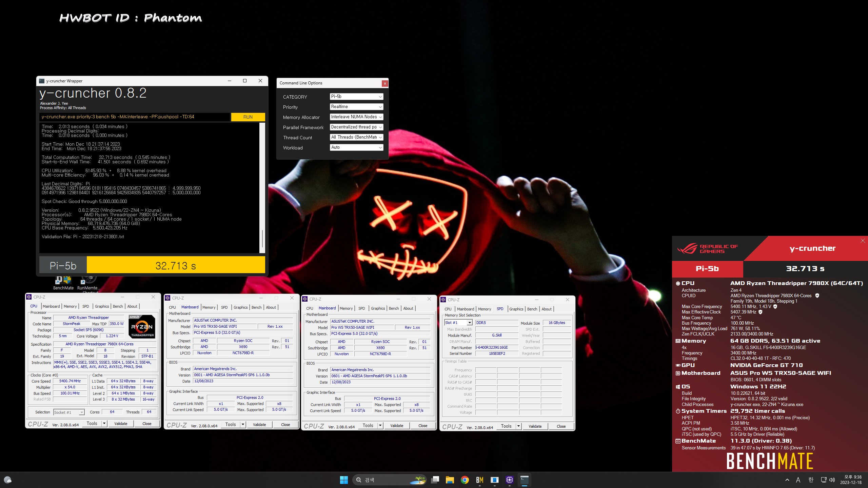Click the shield icon next to 5407.39 MHz
This screenshot has width=868, height=488.
click(x=760, y=312)
